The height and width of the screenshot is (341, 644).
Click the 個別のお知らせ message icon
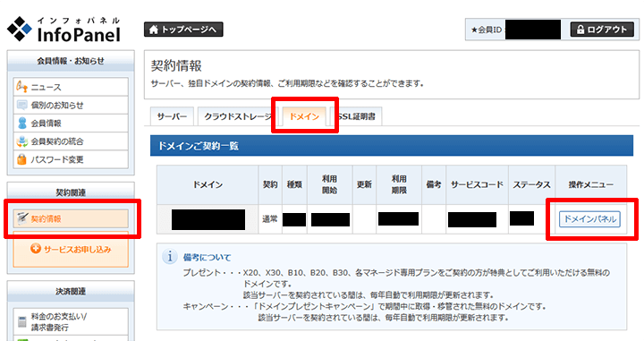(x=21, y=105)
